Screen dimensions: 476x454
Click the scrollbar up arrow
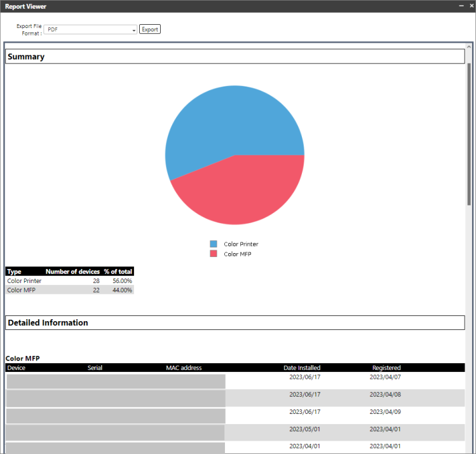point(469,47)
